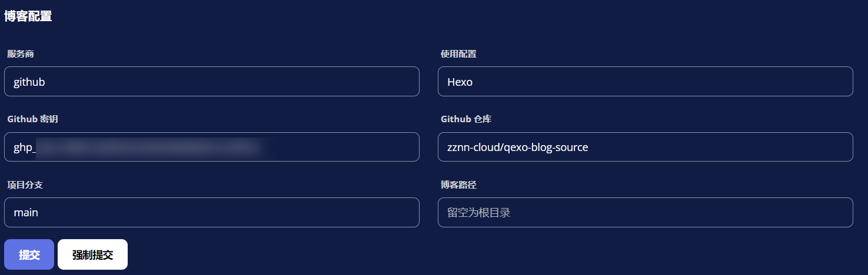The height and width of the screenshot is (275, 868).
Task: Click the 博客路径 label
Action: pos(458,185)
